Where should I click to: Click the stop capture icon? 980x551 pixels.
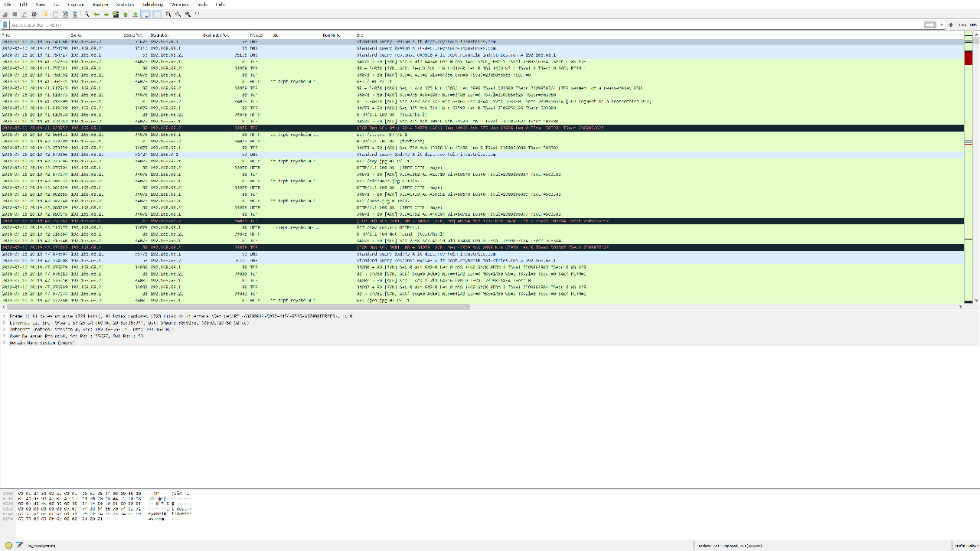click(x=15, y=13)
